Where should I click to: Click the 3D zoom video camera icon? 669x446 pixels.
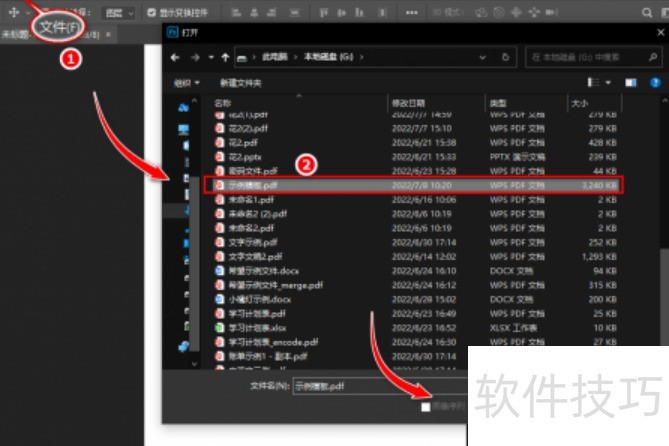pyautogui.click(x=552, y=13)
